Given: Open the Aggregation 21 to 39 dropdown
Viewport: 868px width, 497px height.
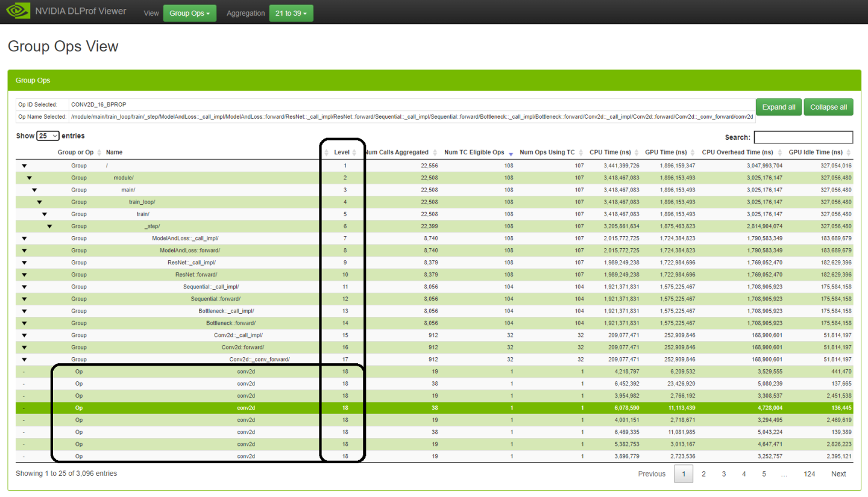Looking at the screenshot, I should click(291, 13).
